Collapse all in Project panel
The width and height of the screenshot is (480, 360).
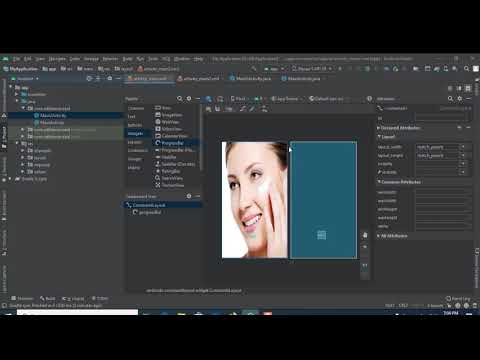(x=98, y=79)
